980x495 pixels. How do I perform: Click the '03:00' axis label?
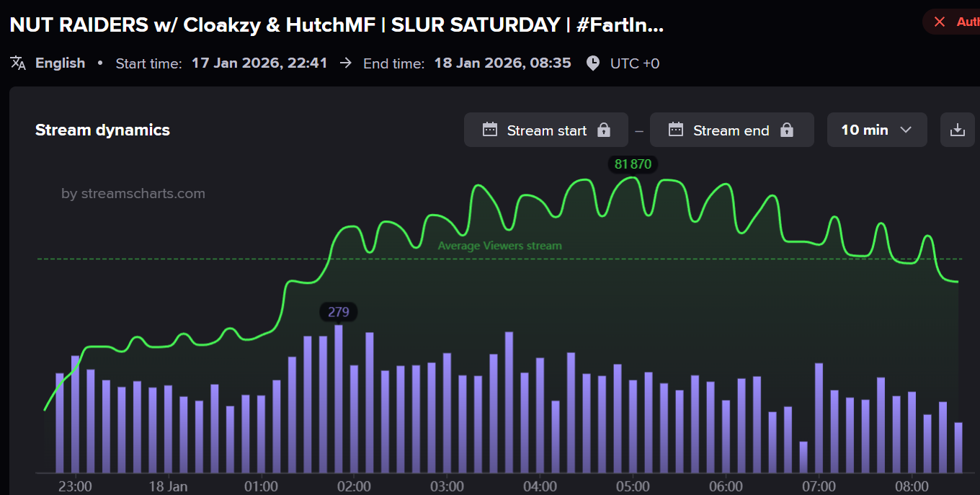(447, 486)
